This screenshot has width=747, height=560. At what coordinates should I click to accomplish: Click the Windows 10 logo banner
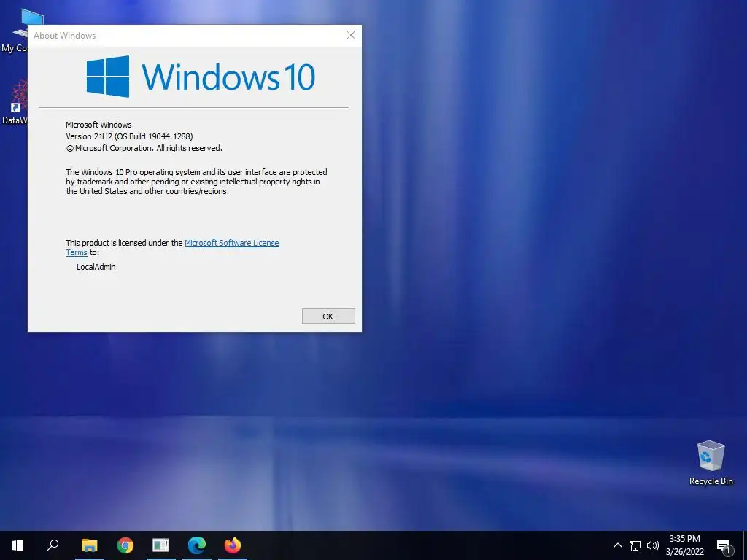pos(201,76)
